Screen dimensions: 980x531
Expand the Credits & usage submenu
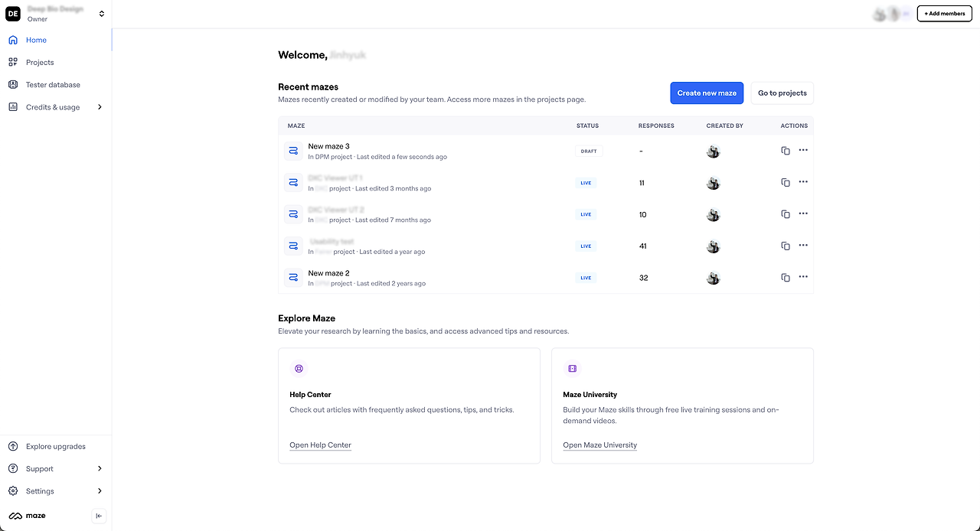tap(100, 107)
